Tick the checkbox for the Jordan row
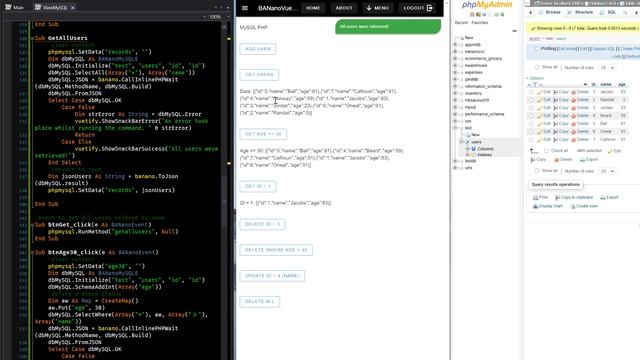 (531, 108)
